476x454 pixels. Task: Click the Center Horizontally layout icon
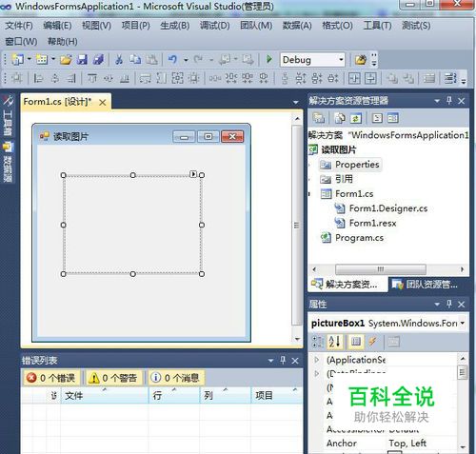coord(354,78)
